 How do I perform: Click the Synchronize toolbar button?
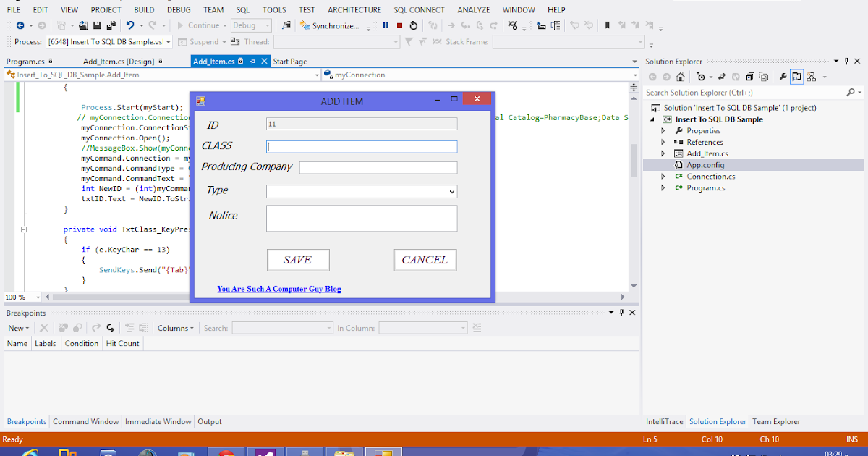[330, 25]
